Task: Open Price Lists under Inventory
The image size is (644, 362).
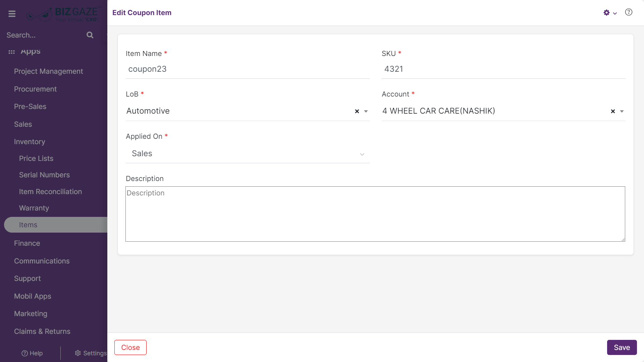Action: tap(36, 159)
